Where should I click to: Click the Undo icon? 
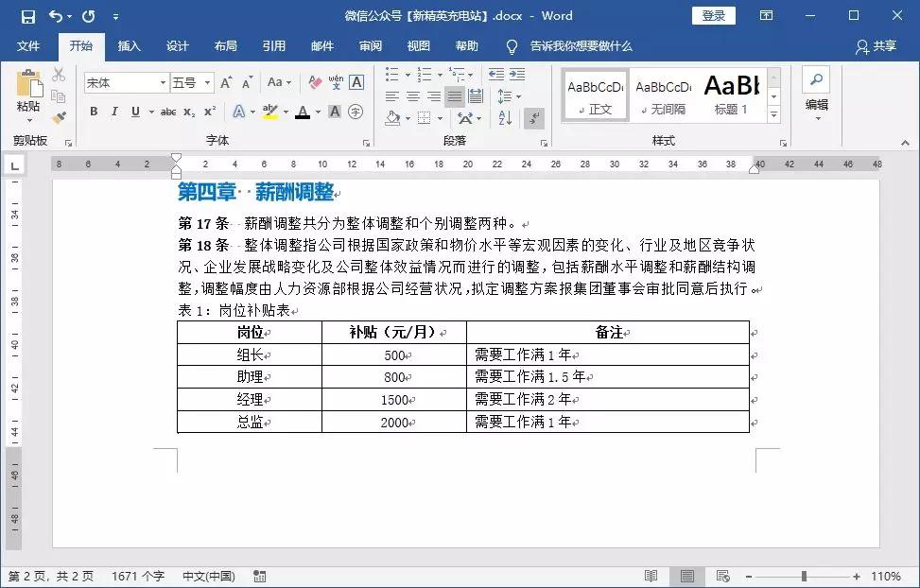coord(54,15)
